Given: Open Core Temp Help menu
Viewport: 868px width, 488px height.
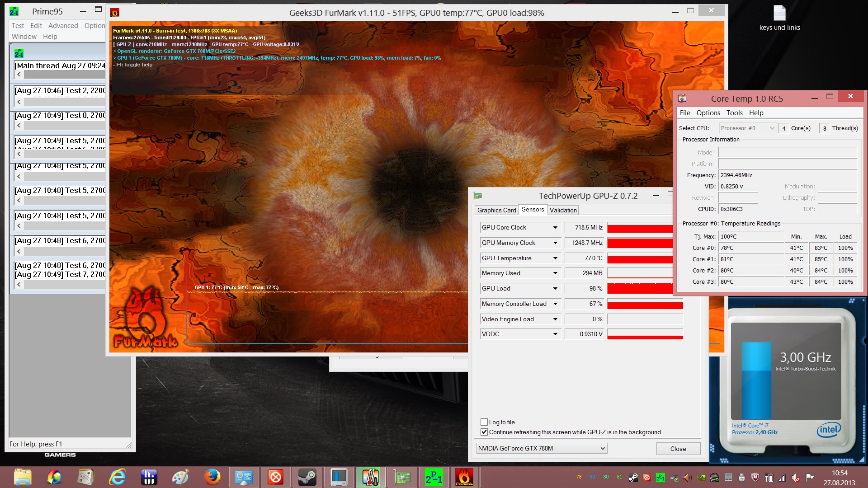Looking at the screenshot, I should [x=756, y=113].
